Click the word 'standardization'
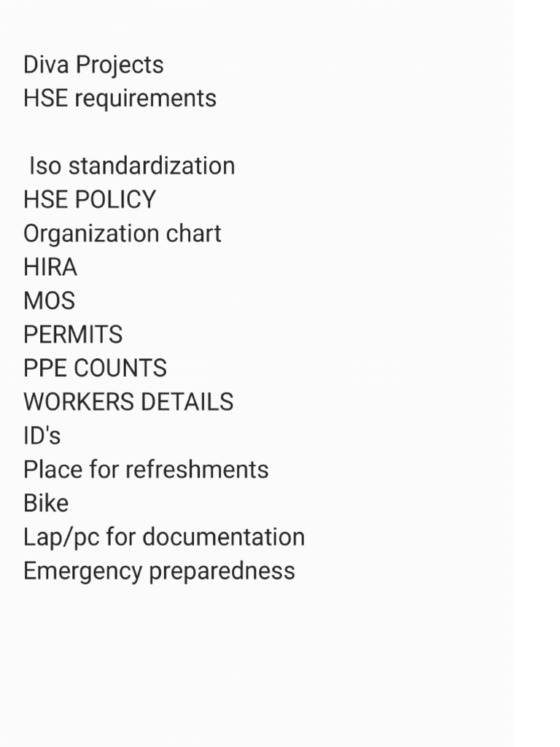The height and width of the screenshot is (747, 560). (x=152, y=166)
